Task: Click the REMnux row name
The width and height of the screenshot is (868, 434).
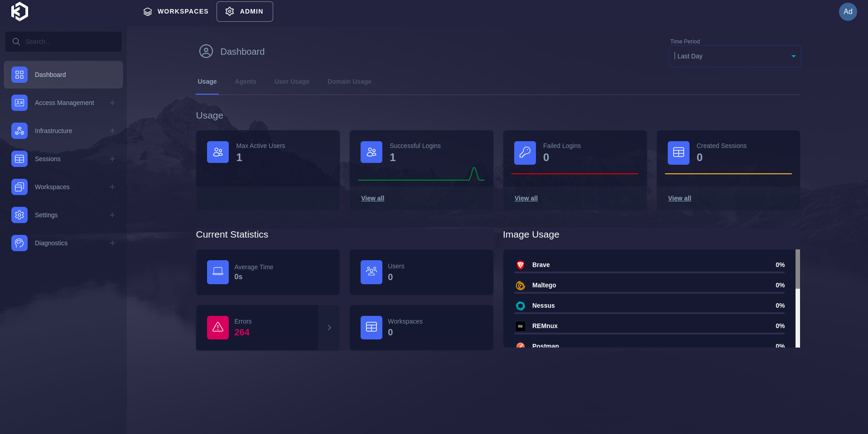Action: [545, 326]
